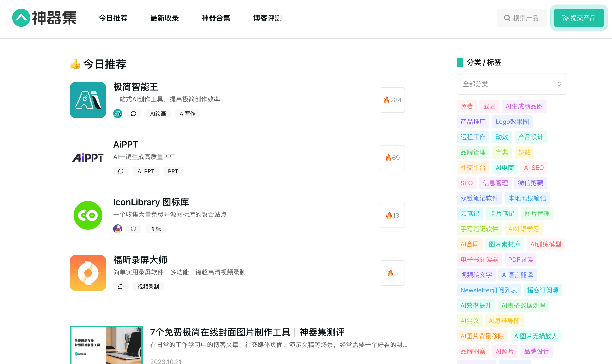This screenshot has height=364, width=612.
Task: Upvote 福昕录屏大师 showing 3 flames
Action: click(x=392, y=273)
